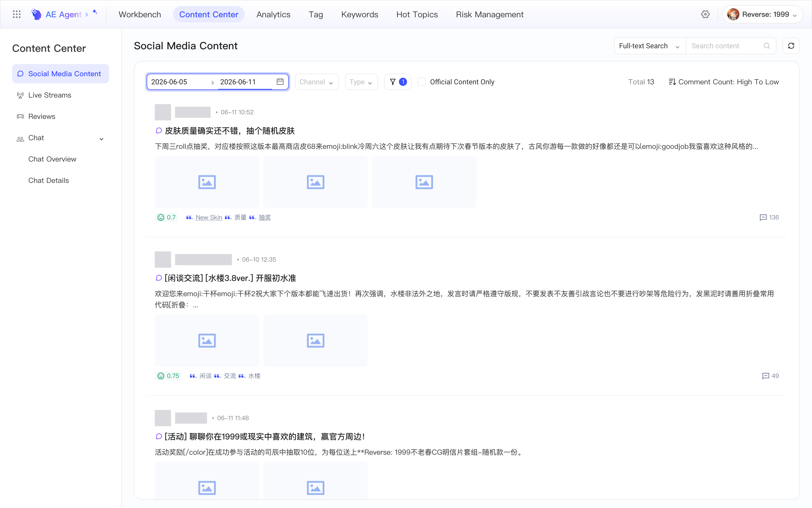The height and width of the screenshot is (508, 812).
Task: Open post [闲谈交流] [水楼3.8ver.] 开服初水准
Action: (x=230, y=278)
